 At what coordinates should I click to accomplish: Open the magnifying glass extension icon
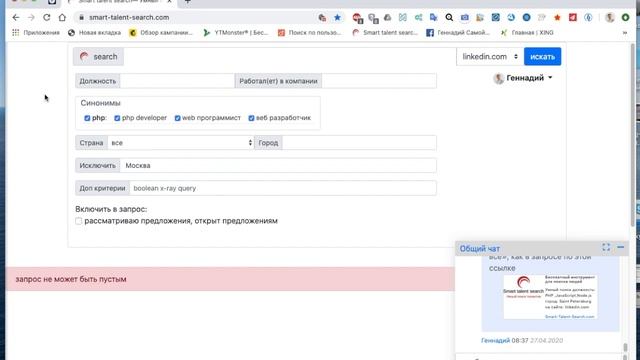click(x=449, y=18)
